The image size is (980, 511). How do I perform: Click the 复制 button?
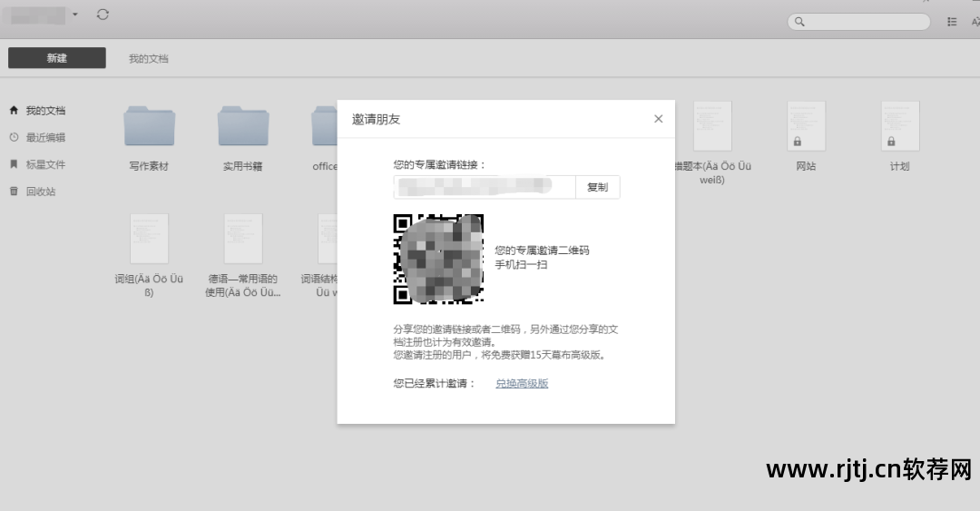click(x=597, y=187)
